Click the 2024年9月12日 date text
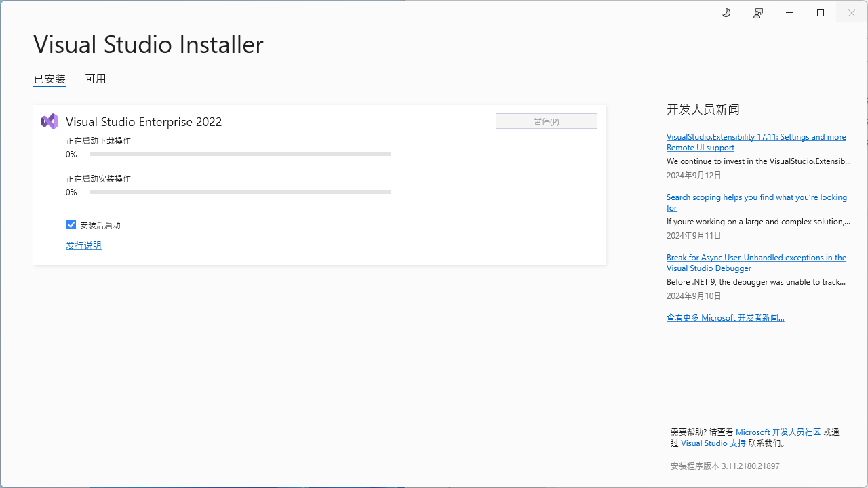 point(694,175)
